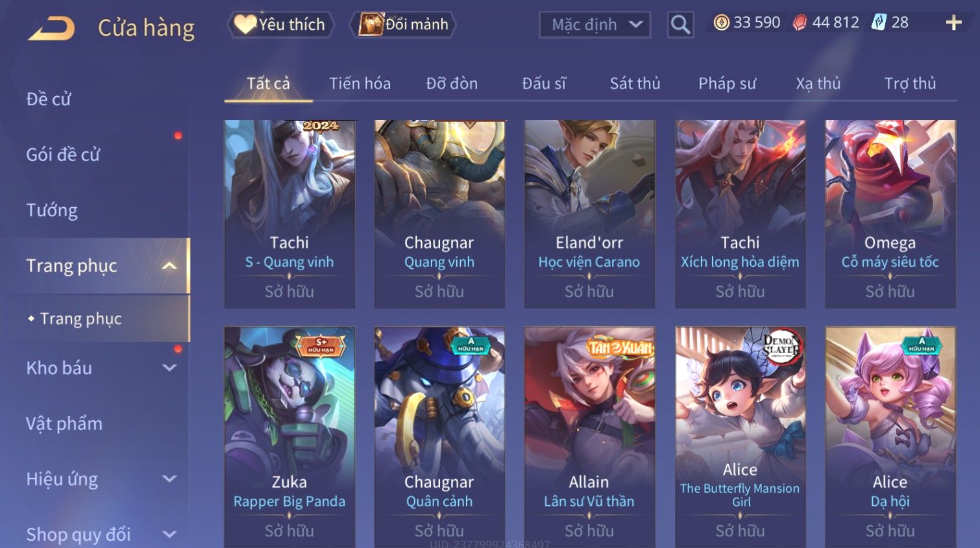Expand the Hiệu ứng sidebar section
The height and width of the screenshot is (548, 980).
(x=169, y=479)
